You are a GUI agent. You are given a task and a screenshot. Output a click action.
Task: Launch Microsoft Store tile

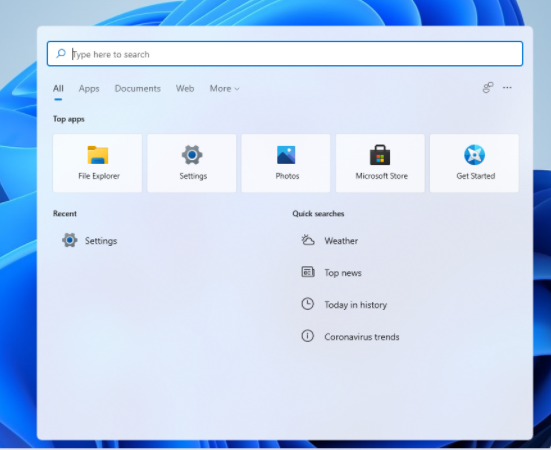(x=380, y=163)
